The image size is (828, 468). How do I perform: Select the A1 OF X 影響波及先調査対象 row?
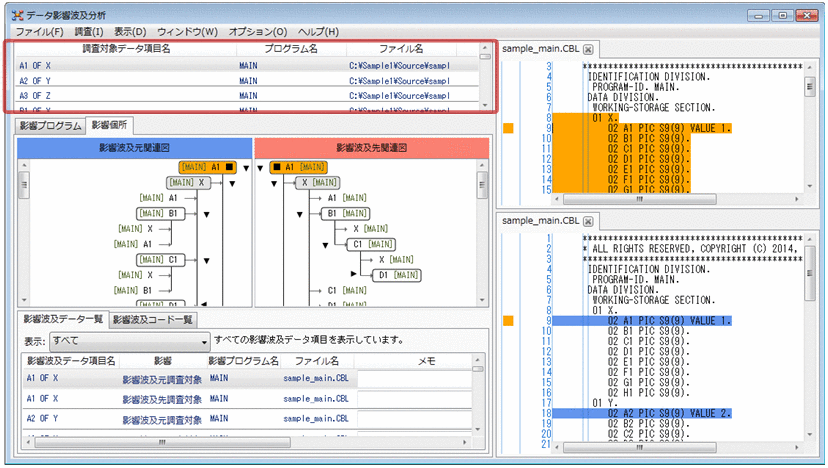247,399
